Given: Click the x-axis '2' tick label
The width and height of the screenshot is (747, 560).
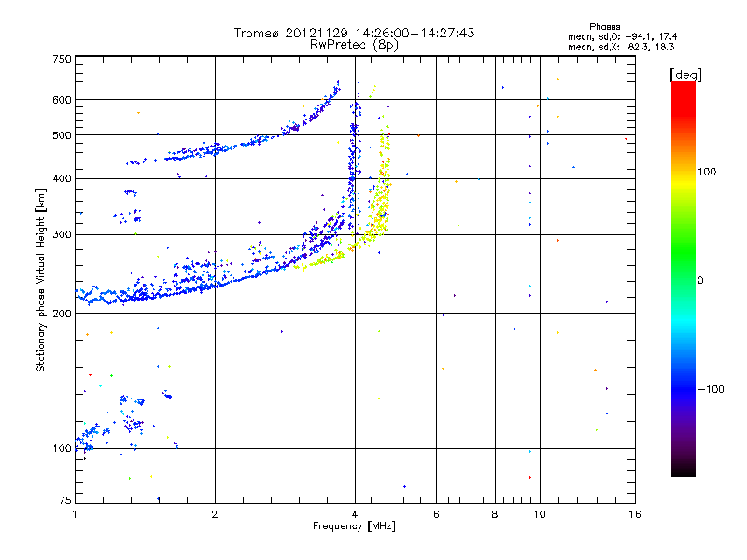Looking at the screenshot, I should (x=215, y=514).
